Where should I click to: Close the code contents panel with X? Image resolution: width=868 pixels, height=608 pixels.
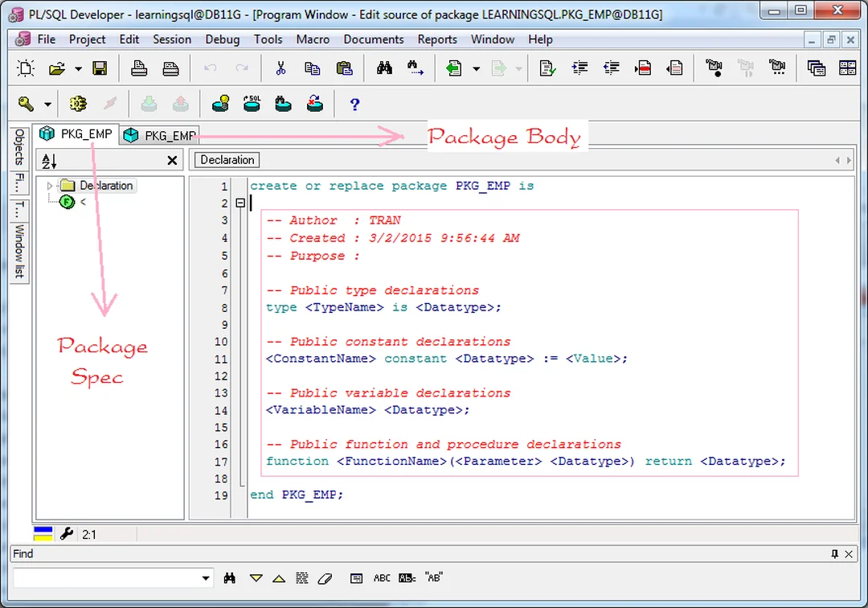(x=172, y=161)
